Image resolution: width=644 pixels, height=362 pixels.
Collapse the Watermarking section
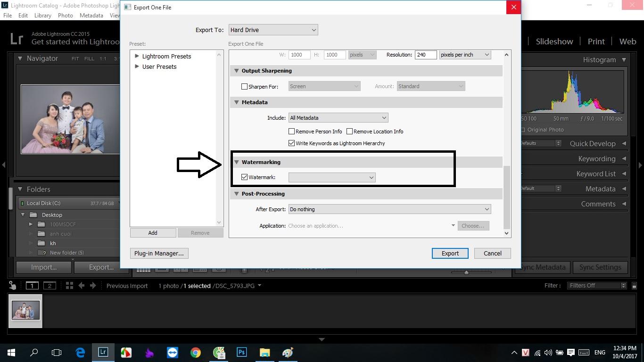(x=237, y=162)
